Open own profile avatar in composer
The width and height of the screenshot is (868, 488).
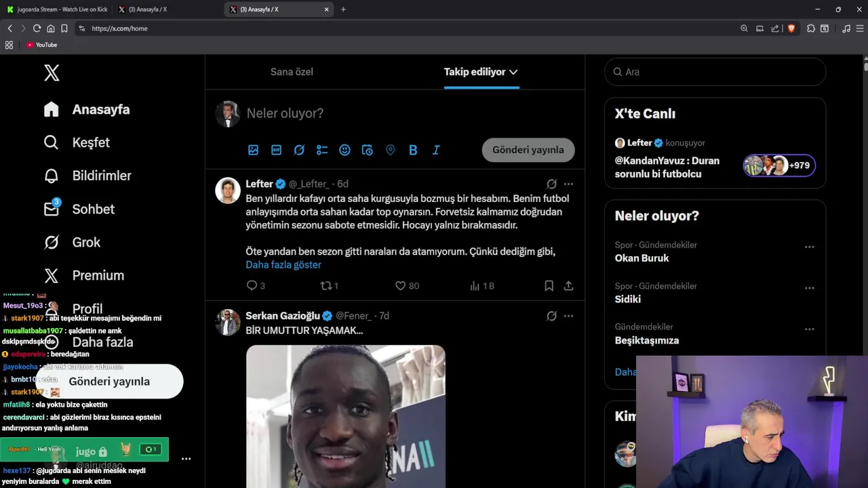pos(228,114)
